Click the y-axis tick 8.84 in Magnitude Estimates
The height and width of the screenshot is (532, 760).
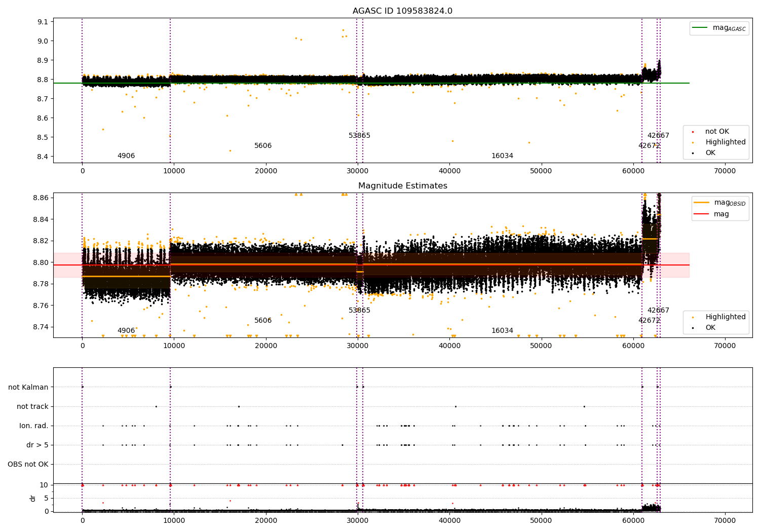pos(41,219)
